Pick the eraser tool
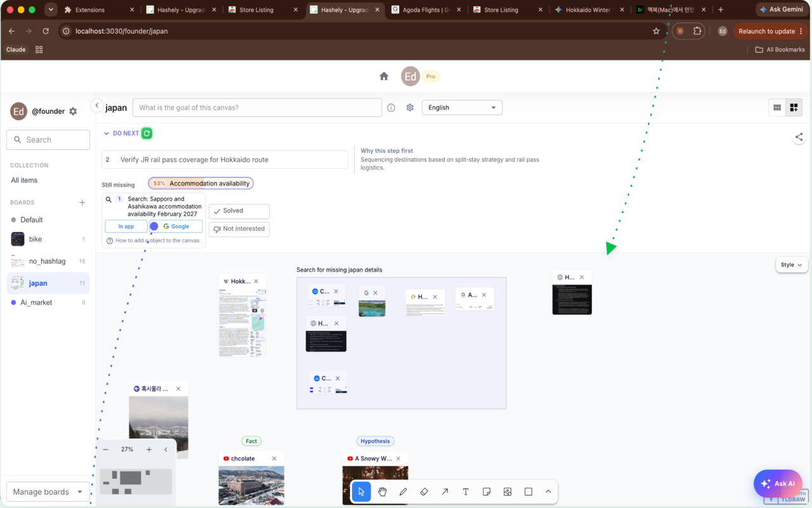 [424, 491]
